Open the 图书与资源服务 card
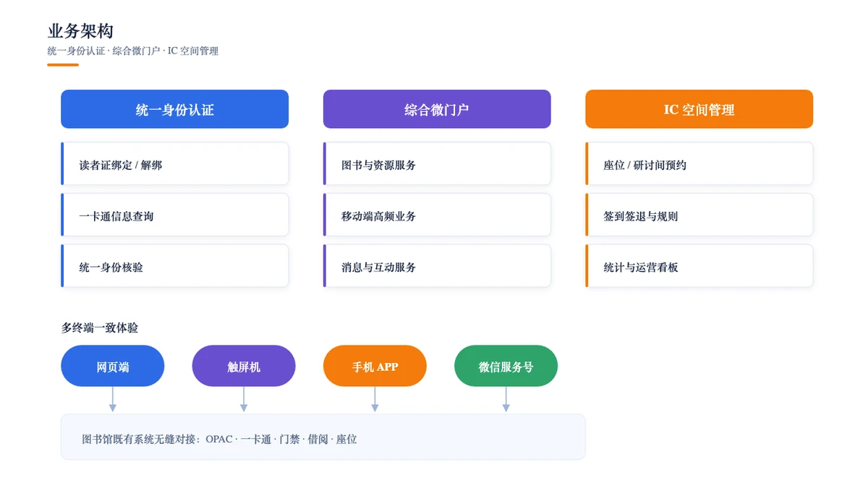The image size is (868, 488). pos(437,163)
